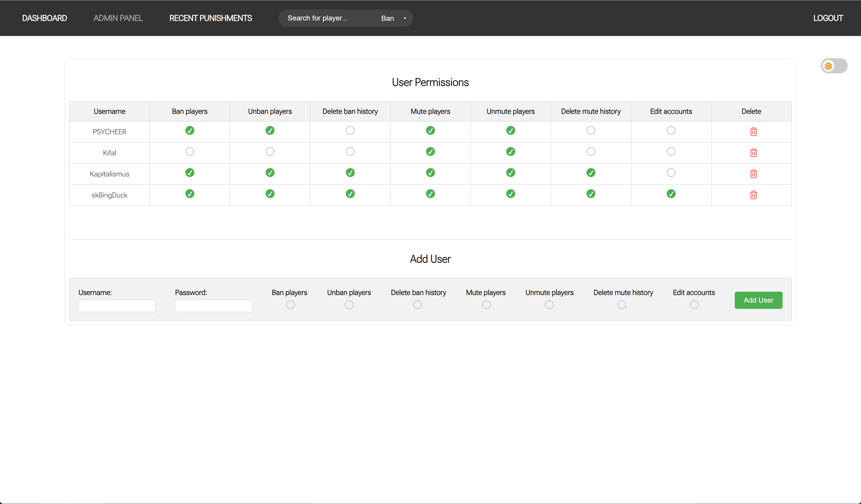Click Logout in the top bar
861x504 pixels.
point(828,18)
